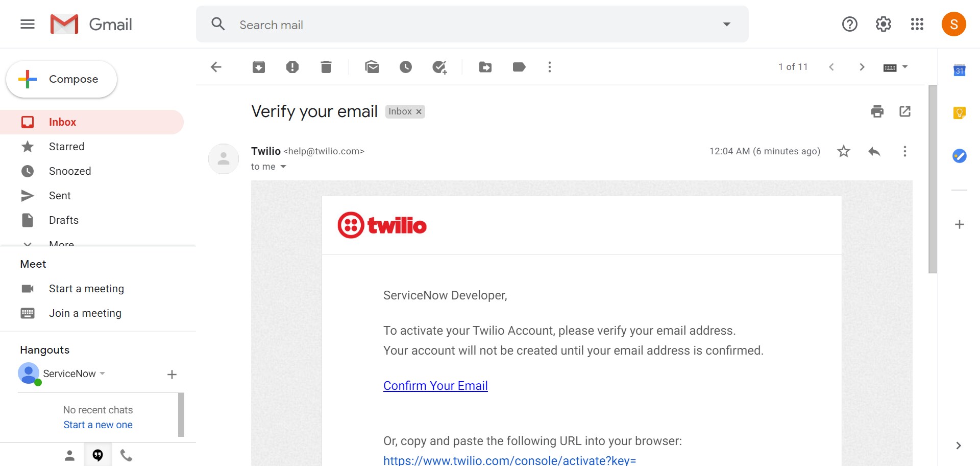Image resolution: width=980 pixels, height=466 pixels.
Task: Expand the search options dropdown
Action: click(x=726, y=24)
